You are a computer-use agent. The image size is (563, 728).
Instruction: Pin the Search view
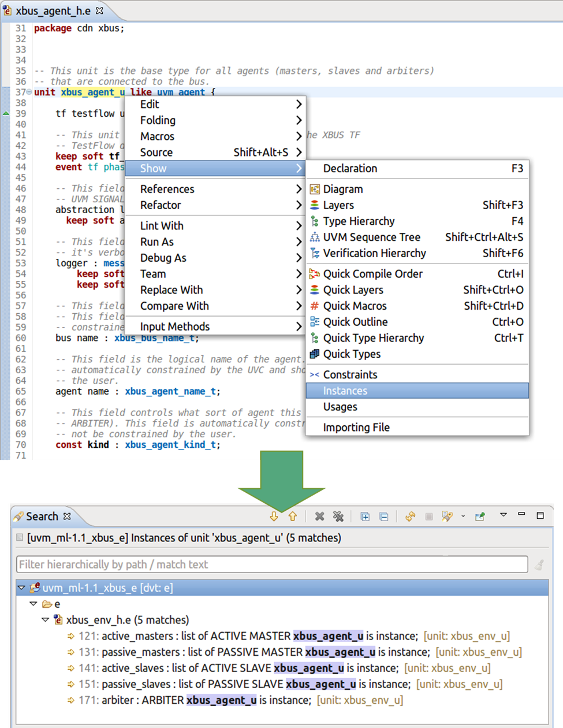(x=479, y=517)
